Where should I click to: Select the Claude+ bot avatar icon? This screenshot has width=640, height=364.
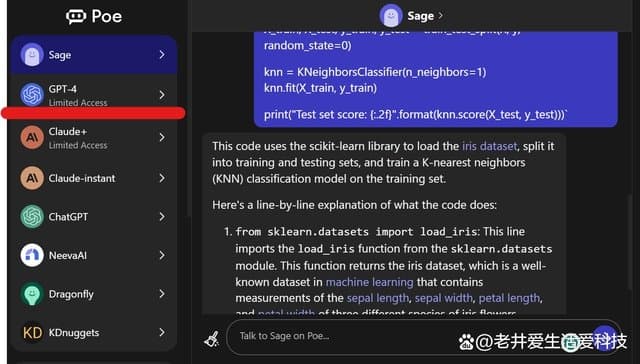(x=32, y=138)
